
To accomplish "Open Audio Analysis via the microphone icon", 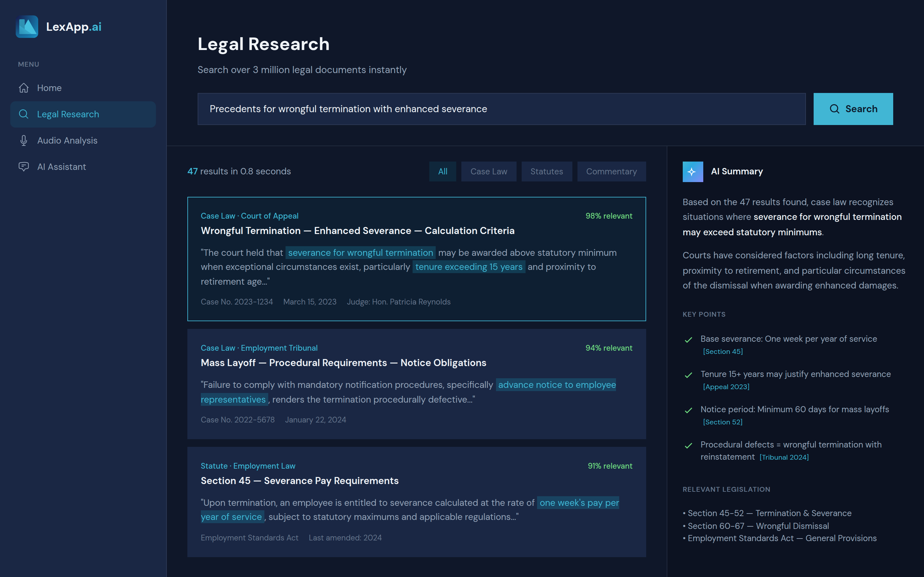I will [24, 140].
